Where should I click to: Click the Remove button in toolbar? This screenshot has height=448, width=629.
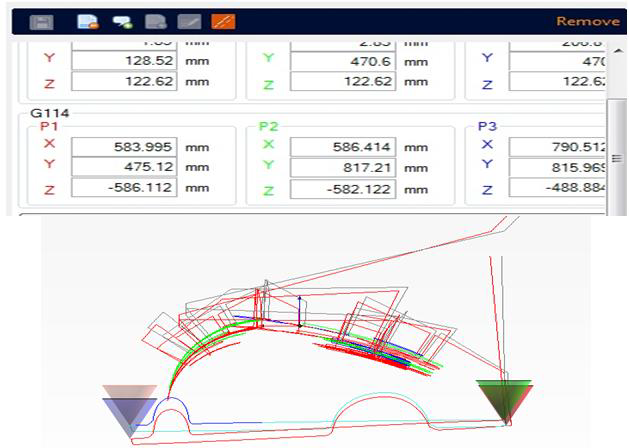point(587,21)
